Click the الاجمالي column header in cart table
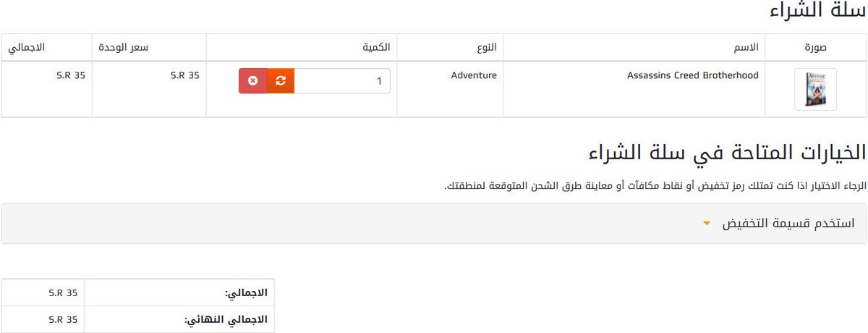 coord(26,47)
